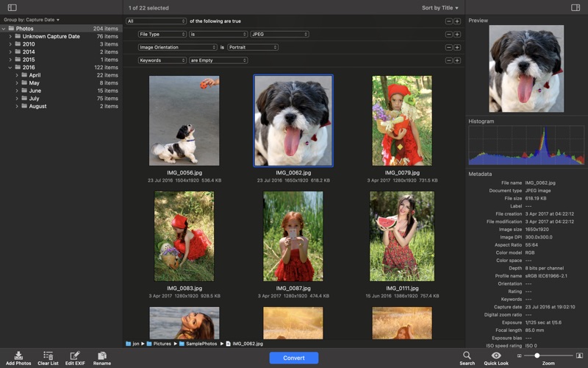The height and width of the screenshot is (368, 588).
Task: Click the zoom slider knob
Action: [537, 355]
